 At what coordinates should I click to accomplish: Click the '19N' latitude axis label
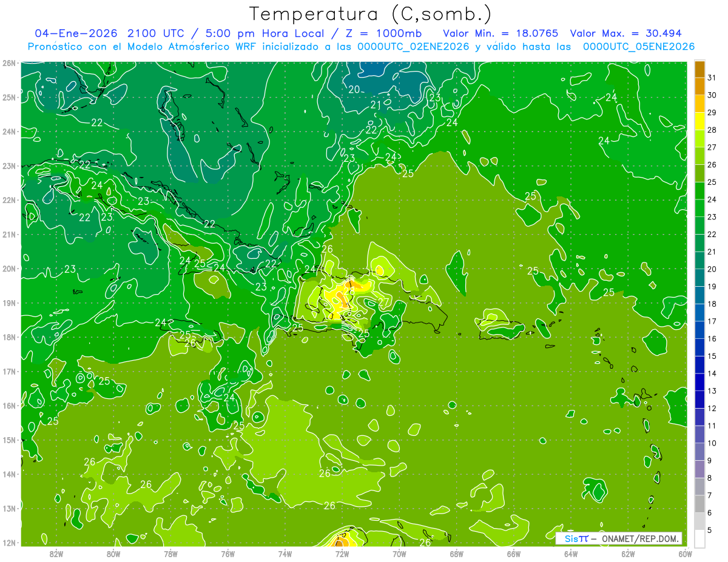8,303
